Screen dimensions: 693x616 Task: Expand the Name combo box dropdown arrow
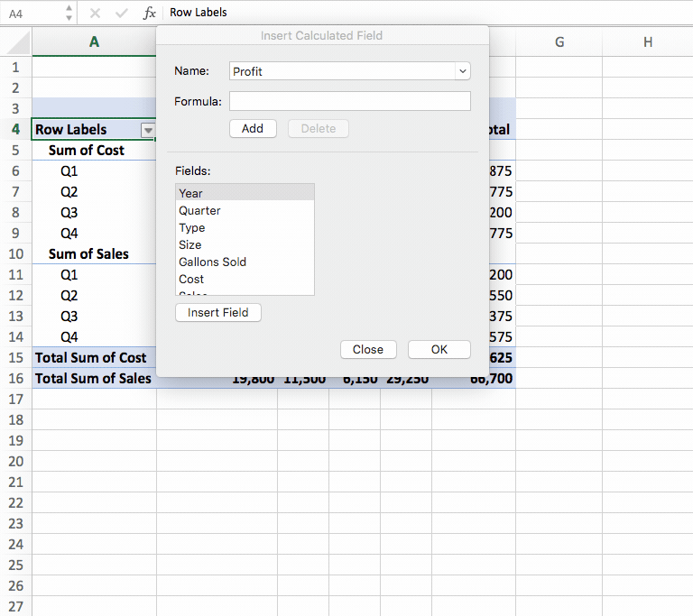(x=463, y=71)
